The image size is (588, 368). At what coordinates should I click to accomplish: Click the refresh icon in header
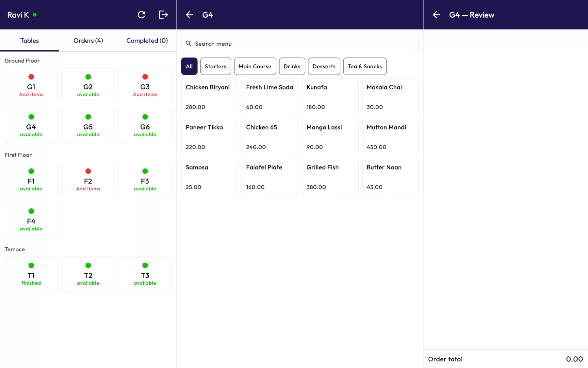pyautogui.click(x=141, y=15)
